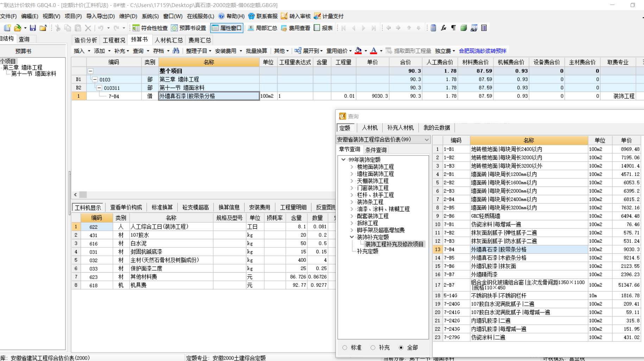Screen dimensions: 644x361
Task: Open 预算书设置 budget settings
Action: tap(189, 28)
